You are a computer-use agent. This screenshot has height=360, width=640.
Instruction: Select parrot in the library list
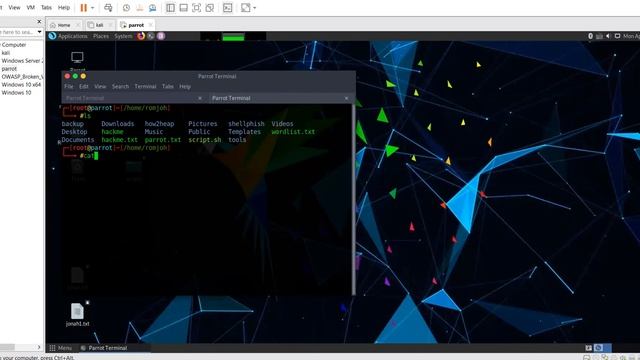click(9, 69)
